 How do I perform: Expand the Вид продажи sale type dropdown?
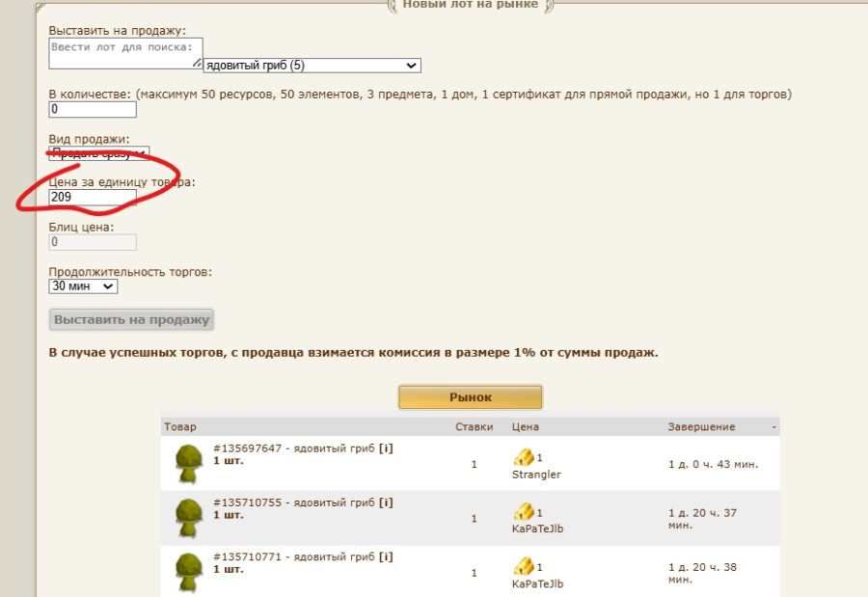(x=99, y=154)
